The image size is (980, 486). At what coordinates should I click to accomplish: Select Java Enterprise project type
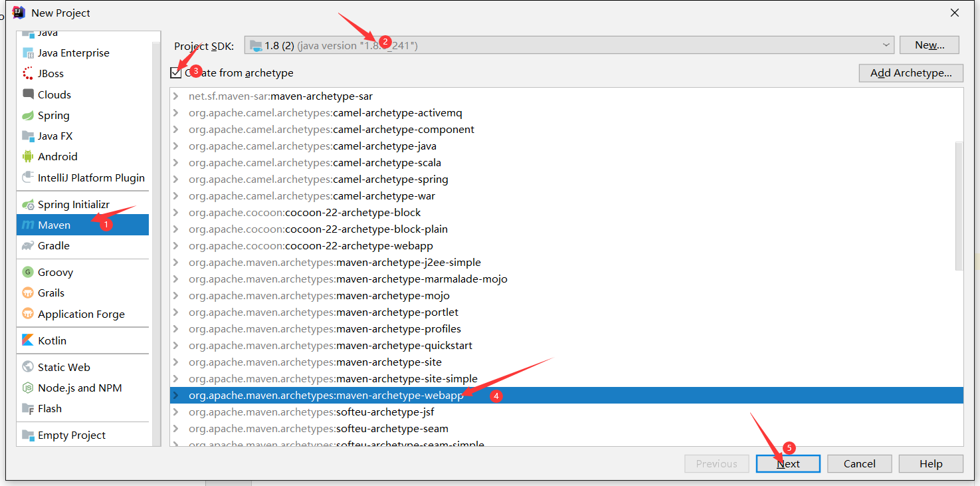click(83, 53)
